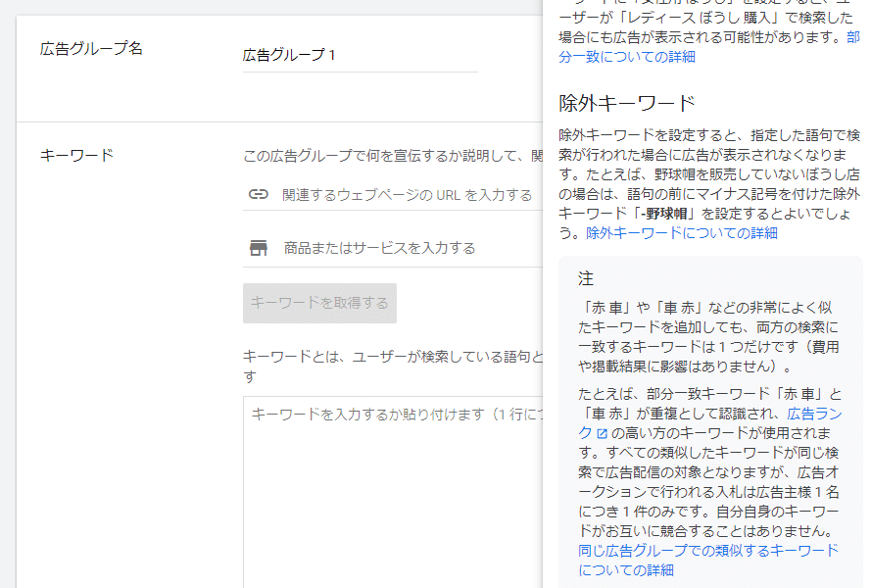Open the 除外キーワードについての詳細 link
Screen dimensions: 871x588
pos(682,233)
